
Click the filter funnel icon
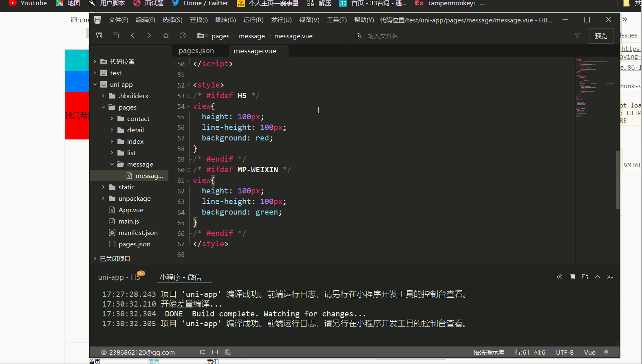click(x=577, y=36)
